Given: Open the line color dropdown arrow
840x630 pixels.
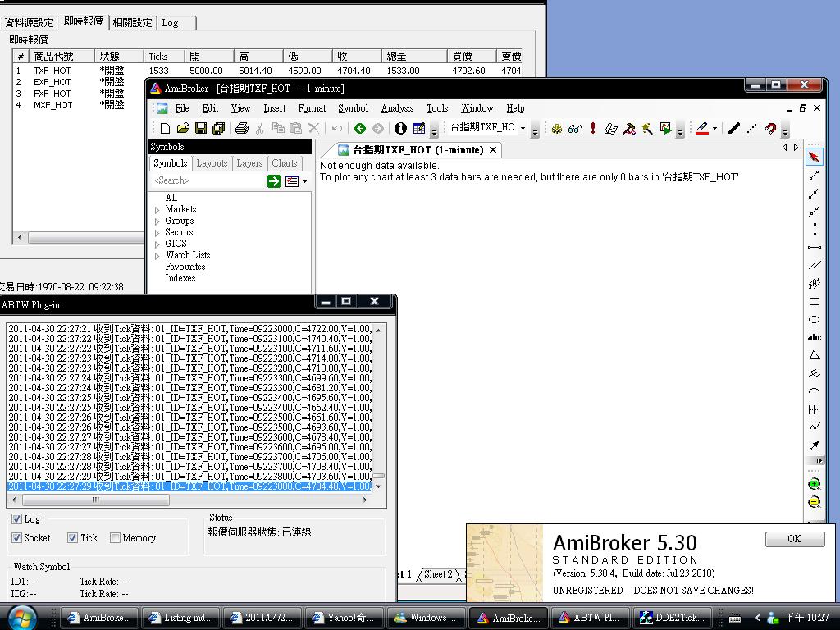Looking at the screenshot, I should coord(714,128).
